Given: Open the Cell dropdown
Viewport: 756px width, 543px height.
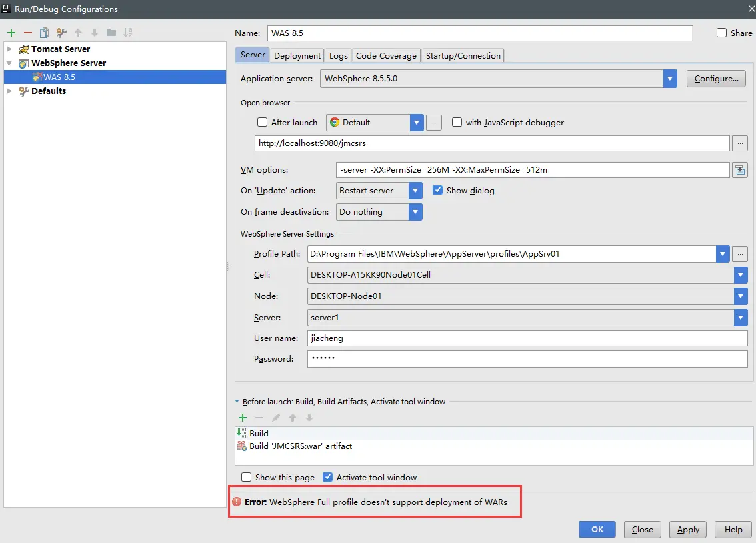Looking at the screenshot, I should coord(741,275).
